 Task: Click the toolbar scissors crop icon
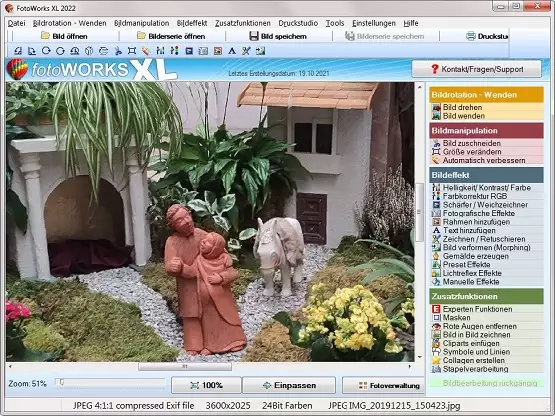tap(118, 51)
